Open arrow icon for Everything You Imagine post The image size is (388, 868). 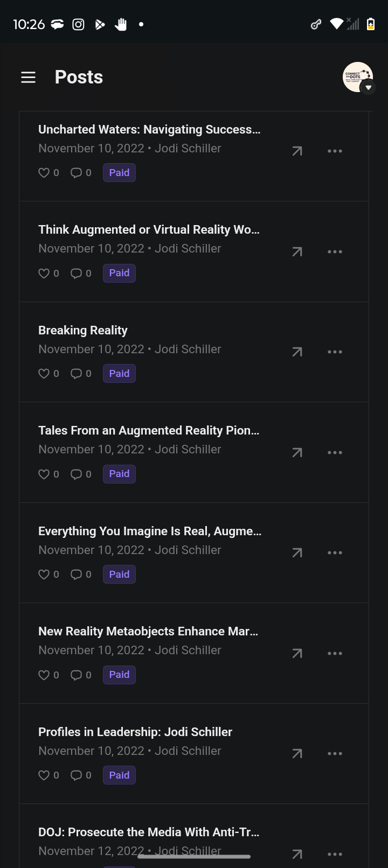point(297,553)
